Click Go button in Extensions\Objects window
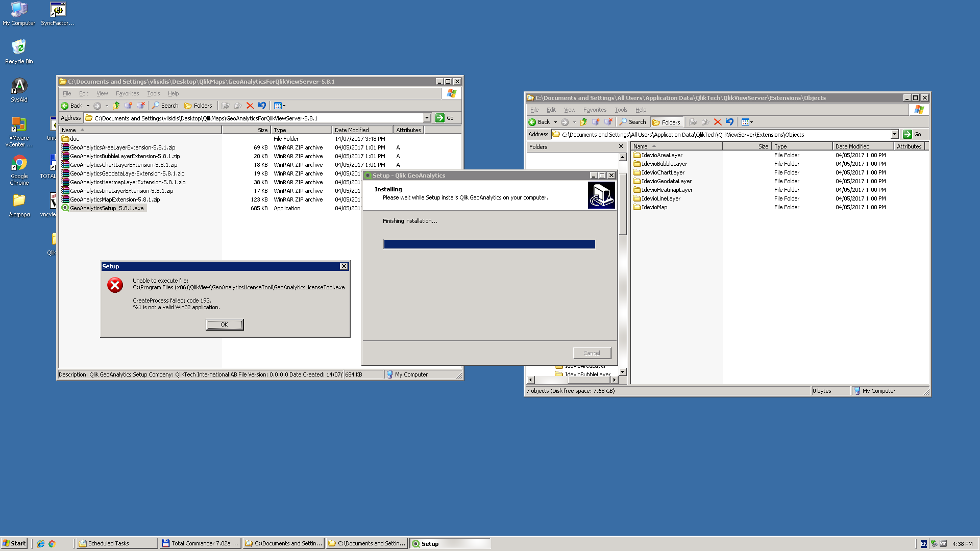The width and height of the screenshot is (980, 551). click(912, 134)
